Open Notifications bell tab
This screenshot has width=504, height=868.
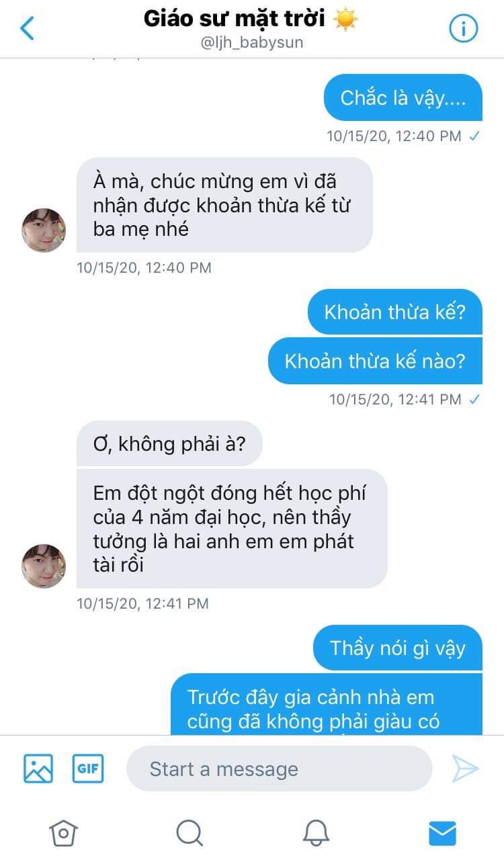316,833
